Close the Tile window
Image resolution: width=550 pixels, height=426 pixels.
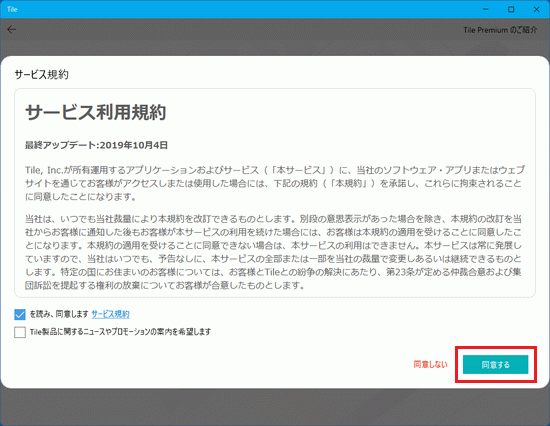click(536, 9)
